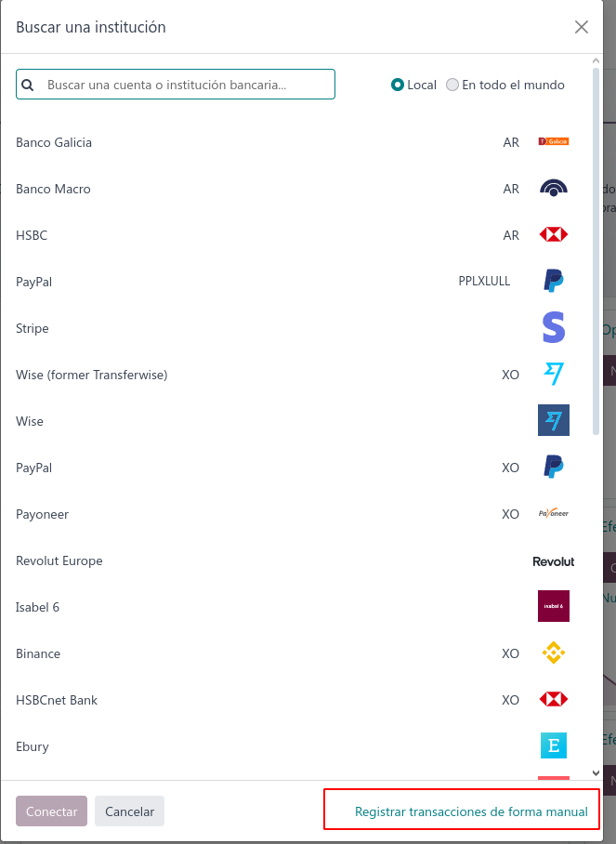This screenshot has height=844, width=616.
Task: Click scrollbar up arrow in institution list
Action: coord(596,60)
